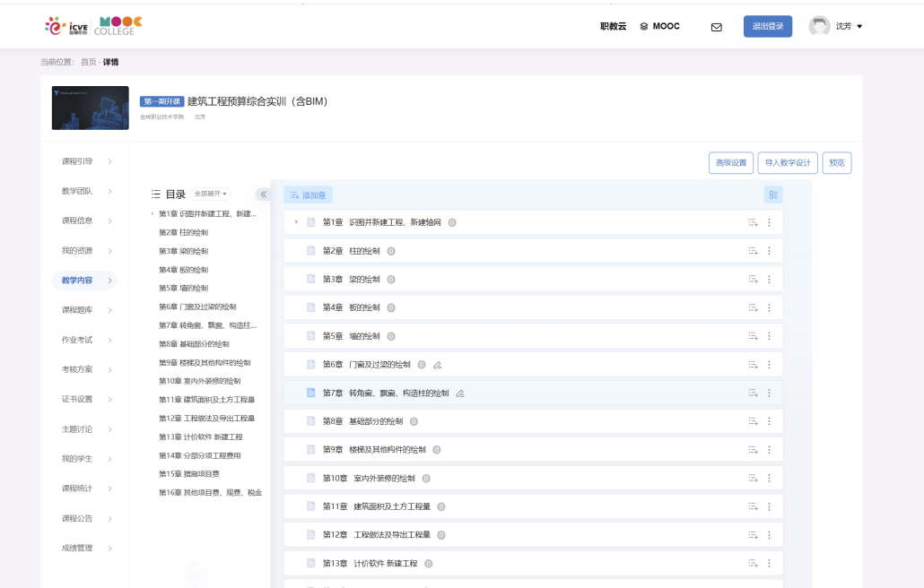
Task: Select 第6章 门窗及过梁的绘制 in 目录 tree
Action: [197, 307]
